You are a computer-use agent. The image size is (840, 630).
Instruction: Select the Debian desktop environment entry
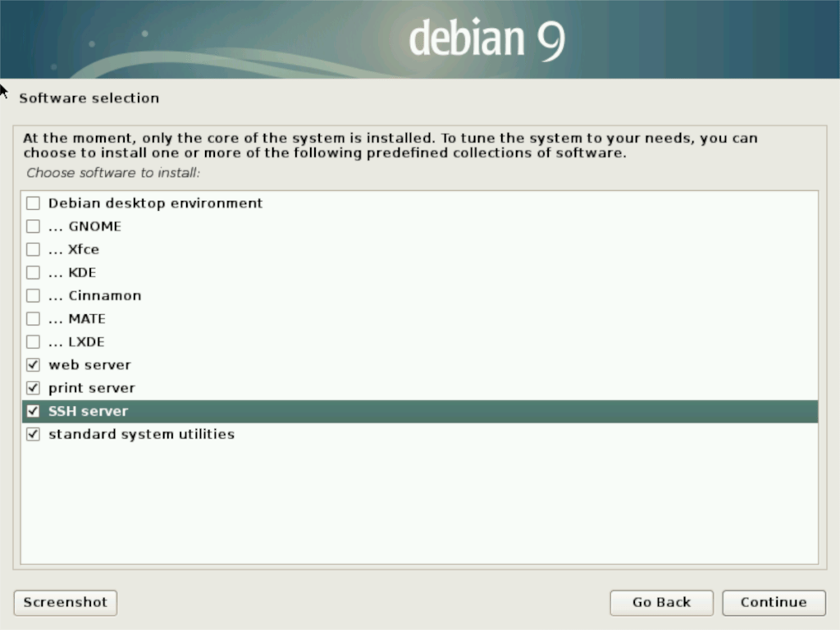pyautogui.click(x=156, y=203)
